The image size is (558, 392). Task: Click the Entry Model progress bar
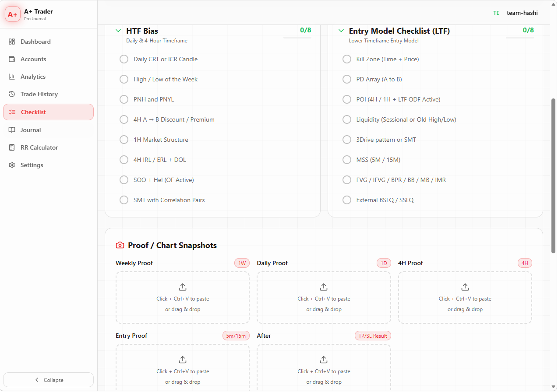coord(520,38)
